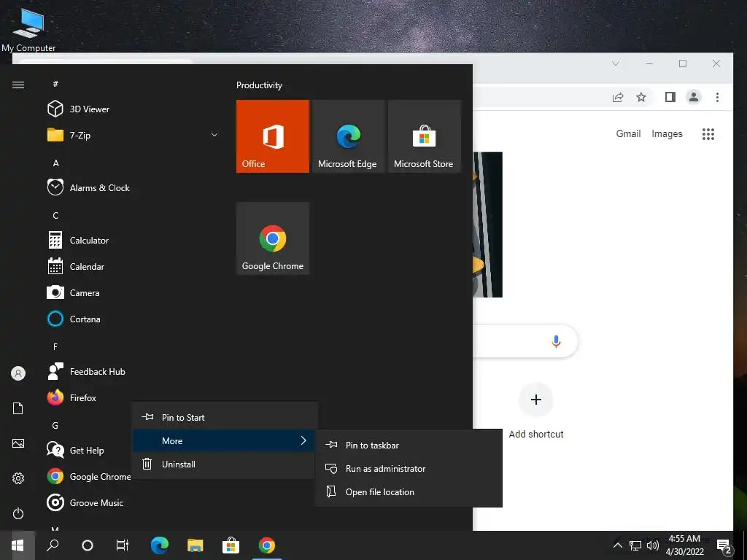Image resolution: width=747 pixels, height=560 pixels.
Task: Click the letter A section header
Action: (x=55, y=163)
